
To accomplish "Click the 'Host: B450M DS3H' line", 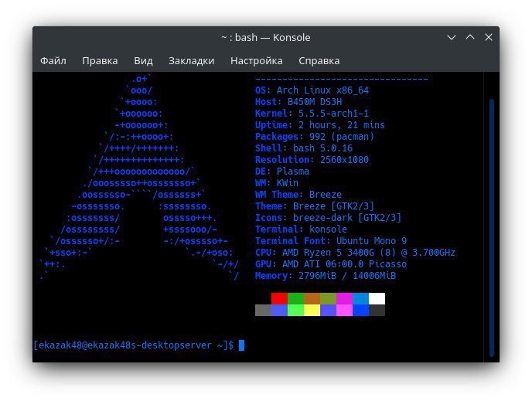I will click(x=298, y=102).
